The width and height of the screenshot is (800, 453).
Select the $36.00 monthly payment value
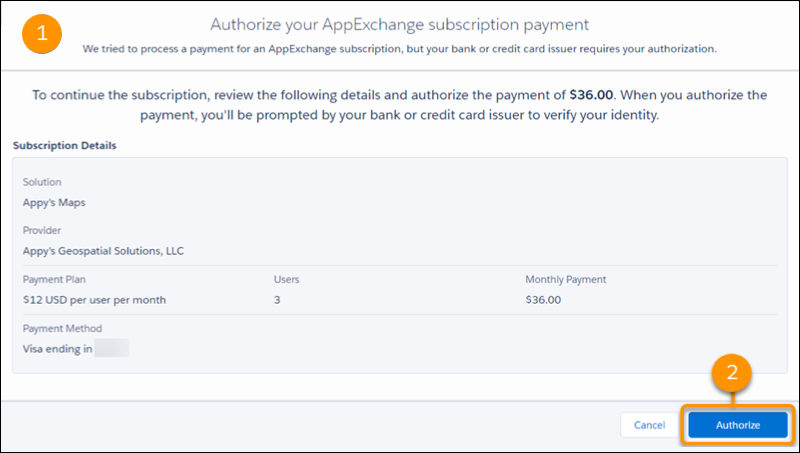tap(543, 299)
